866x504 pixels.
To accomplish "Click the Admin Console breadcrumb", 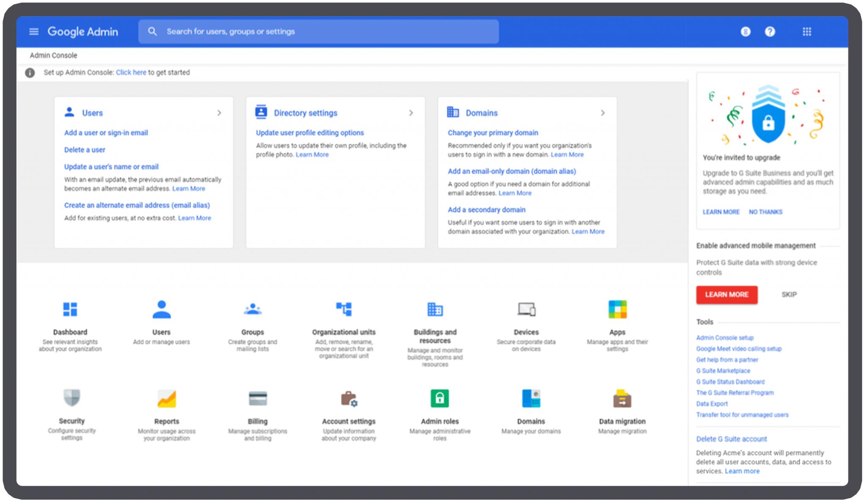I will coord(54,55).
